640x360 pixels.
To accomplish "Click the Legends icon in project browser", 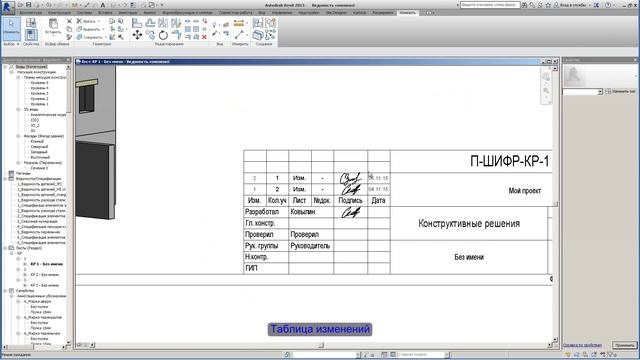I will tap(11, 173).
